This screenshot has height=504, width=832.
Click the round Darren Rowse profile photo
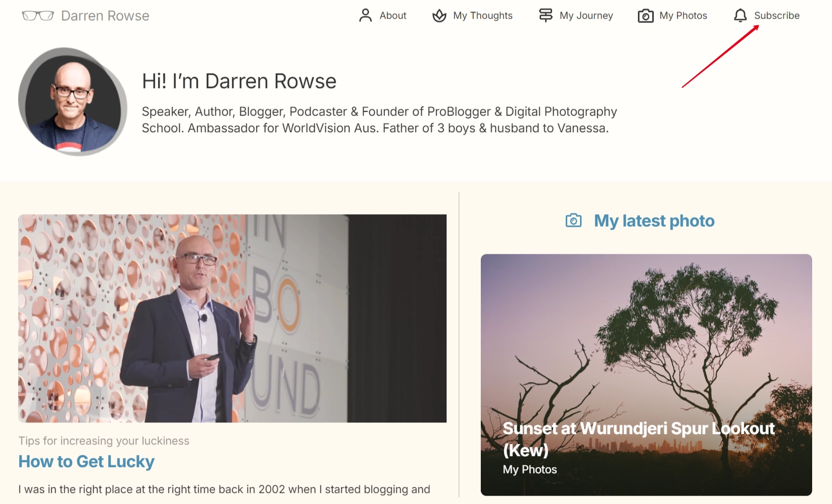[x=73, y=102]
